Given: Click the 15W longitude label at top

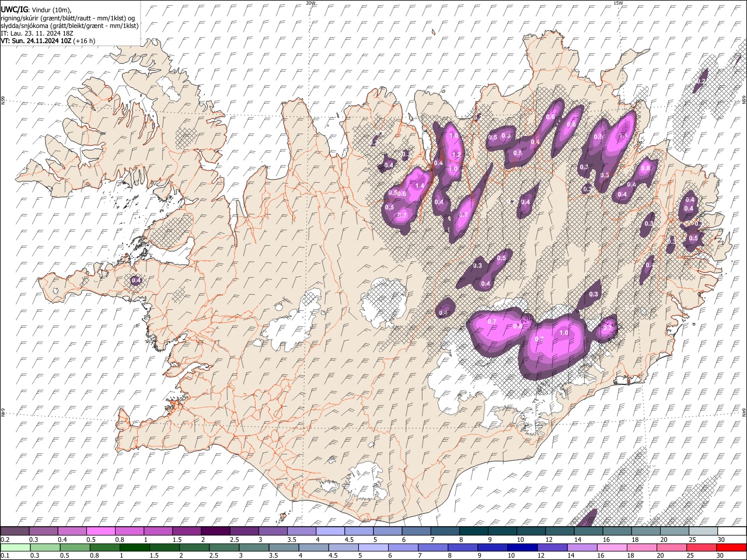Looking at the screenshot, I should [617, 3].
